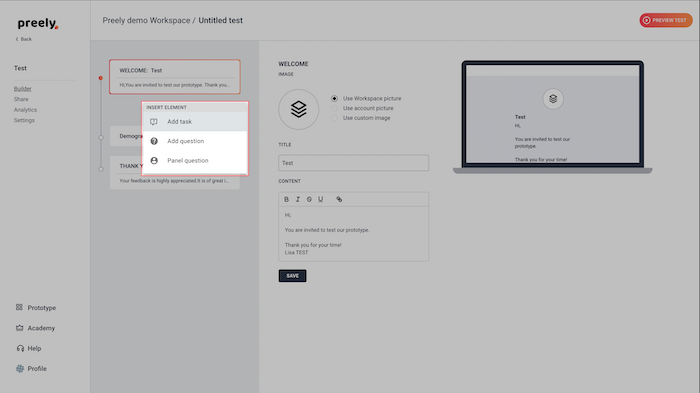
Task: Click the Test project name in sidebar
Action: (x=20, y=68)
